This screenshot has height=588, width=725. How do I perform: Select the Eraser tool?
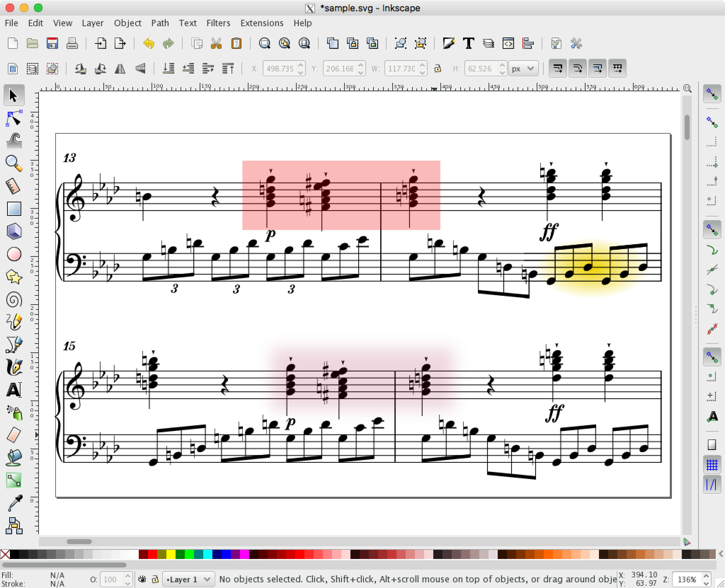14,435
